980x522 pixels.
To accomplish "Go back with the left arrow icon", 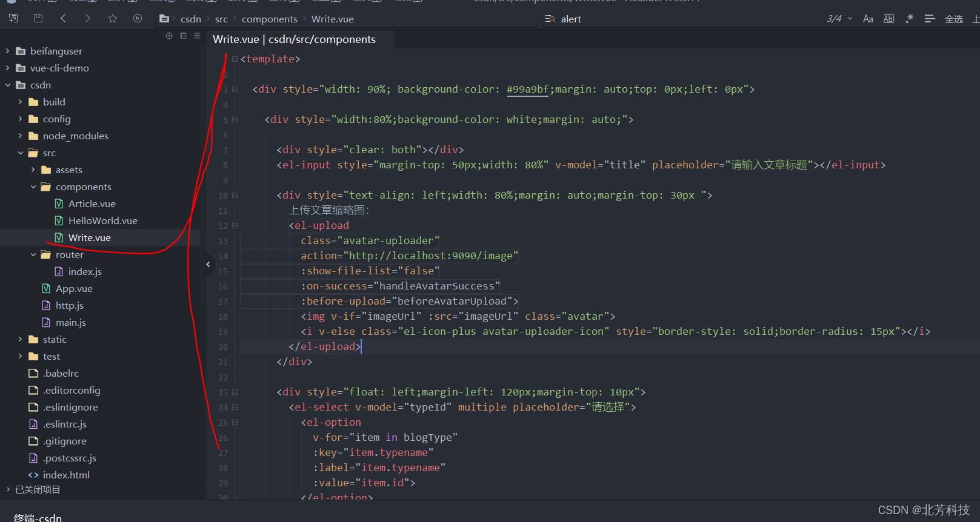I will pyautogui.click(x=63, y=19).
